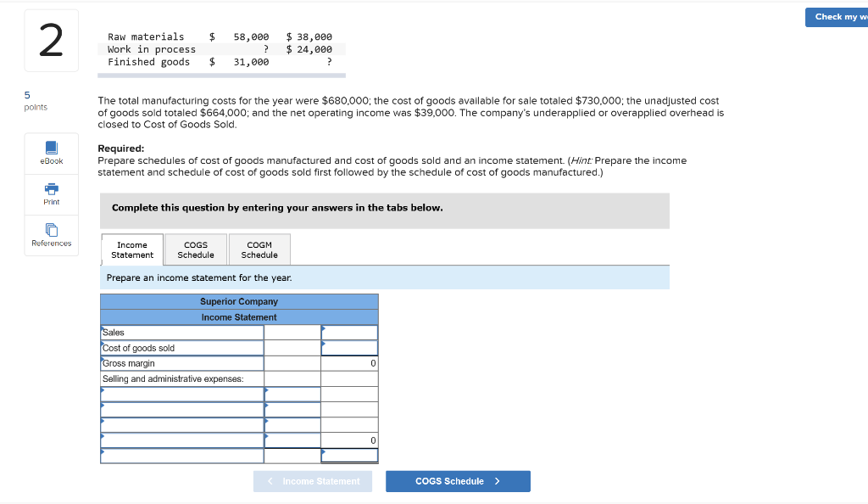
Task: Switch to the COGS Schedule tab
Action: [x=196, y=249]
